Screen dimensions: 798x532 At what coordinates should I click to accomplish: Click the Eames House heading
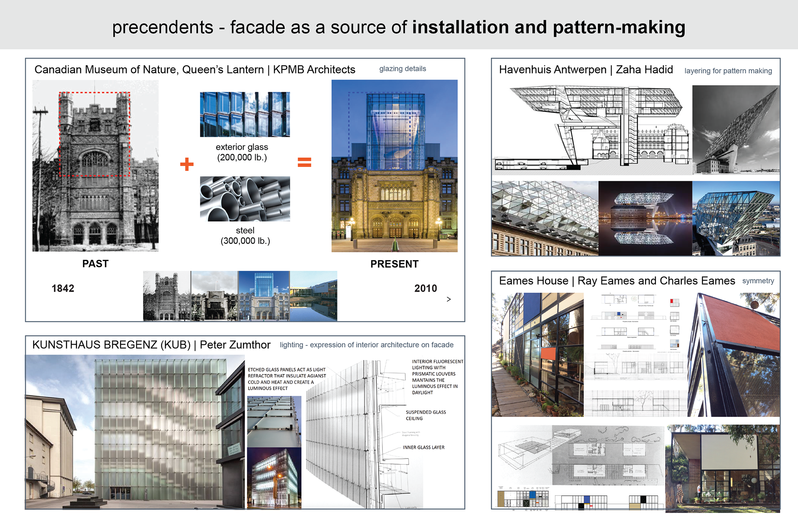point(617,281)
